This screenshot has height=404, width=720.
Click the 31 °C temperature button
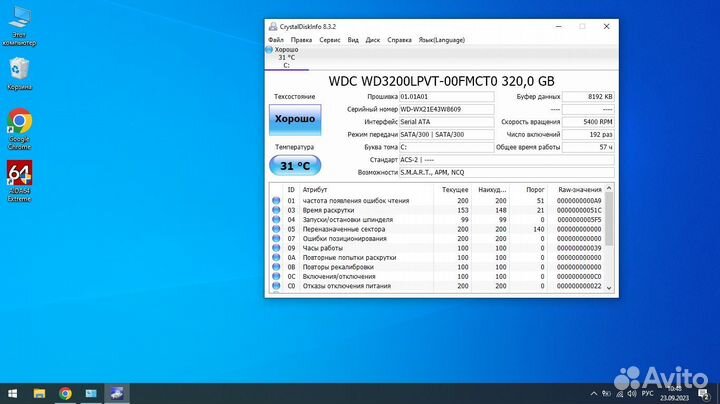point(295,166)
